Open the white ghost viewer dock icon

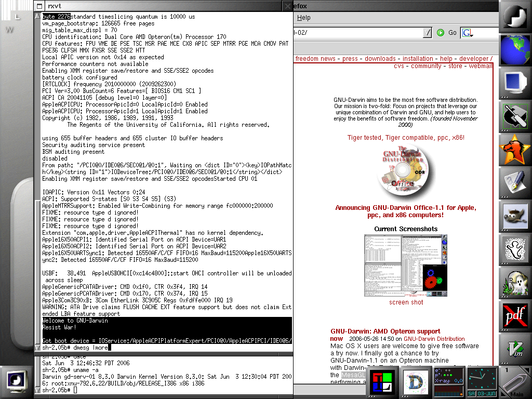coord(515,249)
